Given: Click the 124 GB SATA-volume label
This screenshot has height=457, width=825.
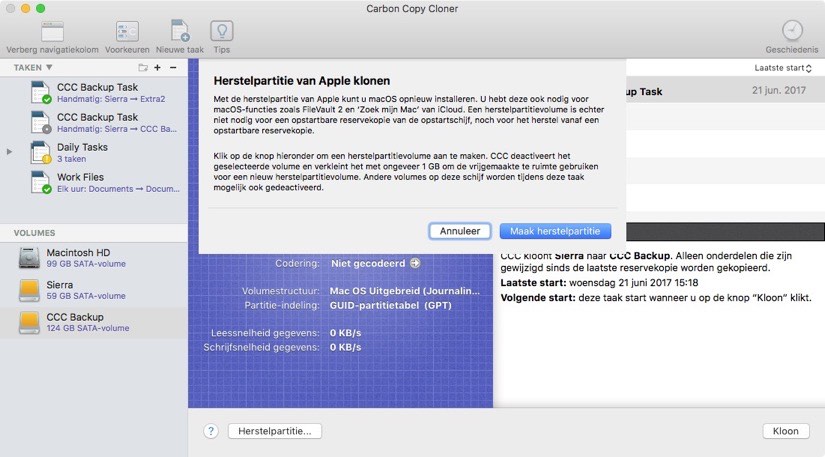Looking at the screenshot, I should point(87,328).
